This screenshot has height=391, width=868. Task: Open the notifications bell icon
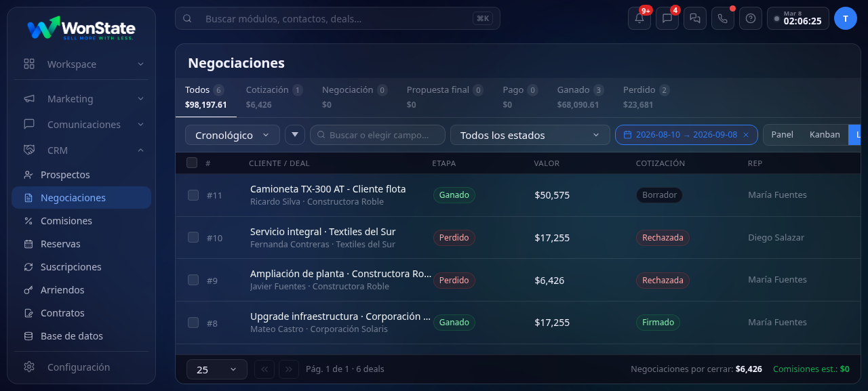(639, 18)
